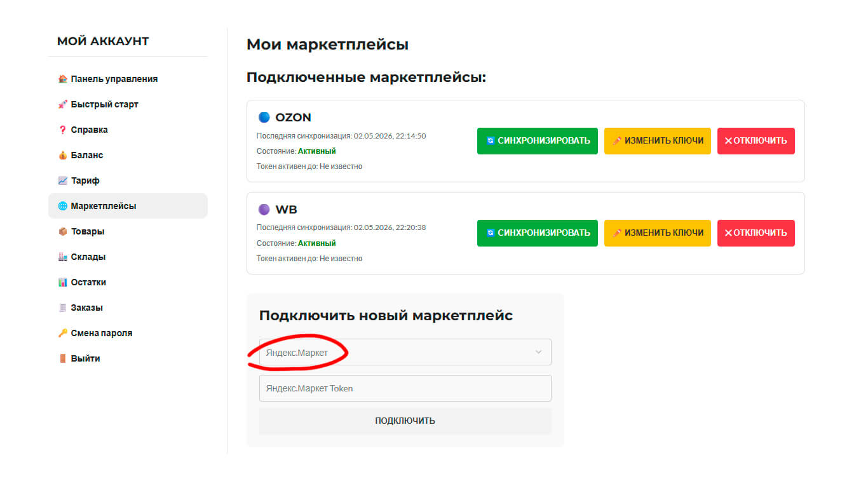Navigate to Склады
The image size is (868, 488).
click(128, 257)
